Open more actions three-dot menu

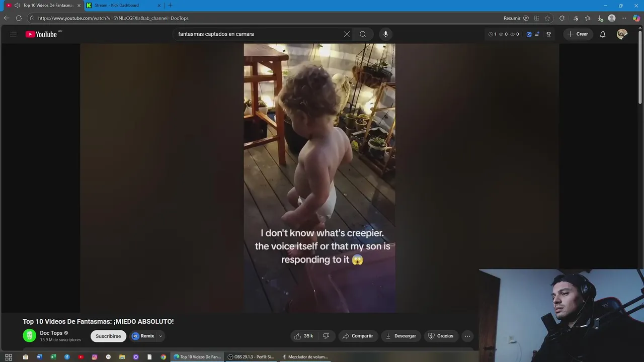pos(467,336)
